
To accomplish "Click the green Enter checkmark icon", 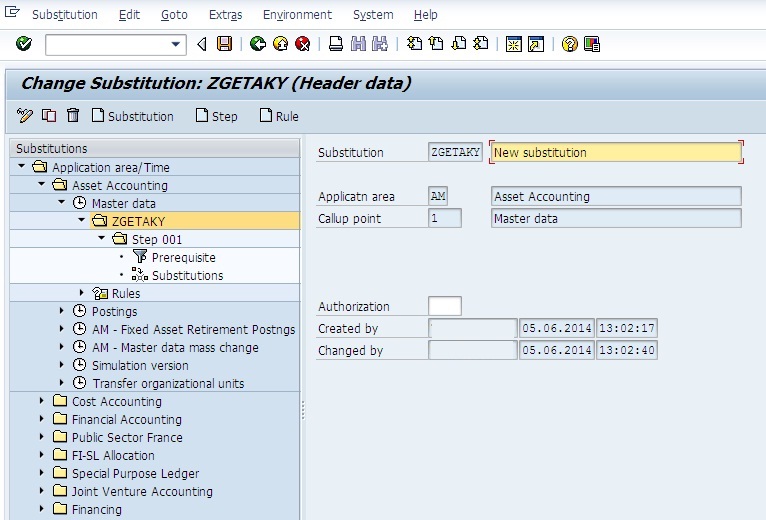I will click(x=24, y=44).
